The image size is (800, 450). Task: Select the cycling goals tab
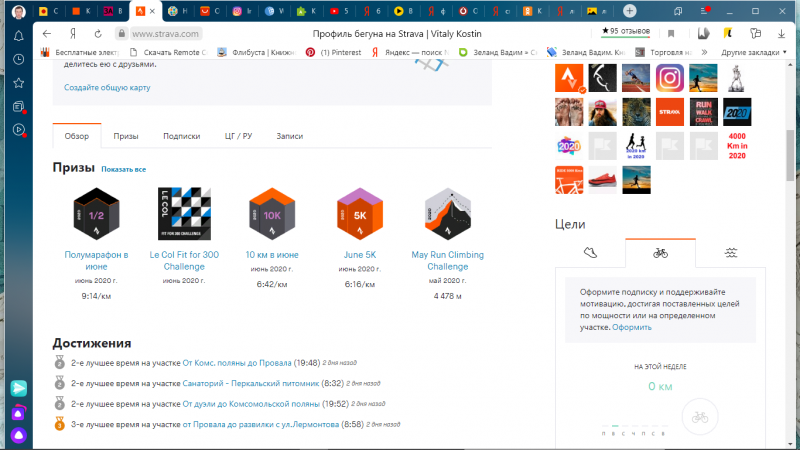pos(660,253)
